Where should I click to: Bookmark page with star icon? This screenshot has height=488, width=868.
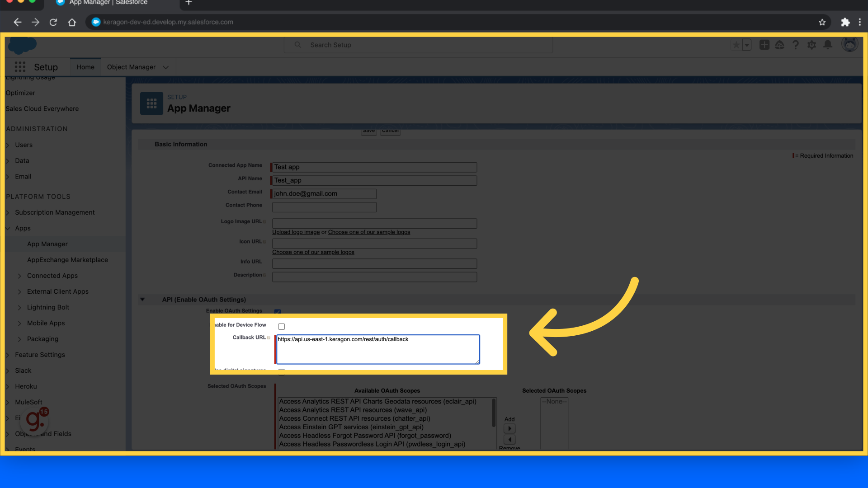click(x=822, y=22)
